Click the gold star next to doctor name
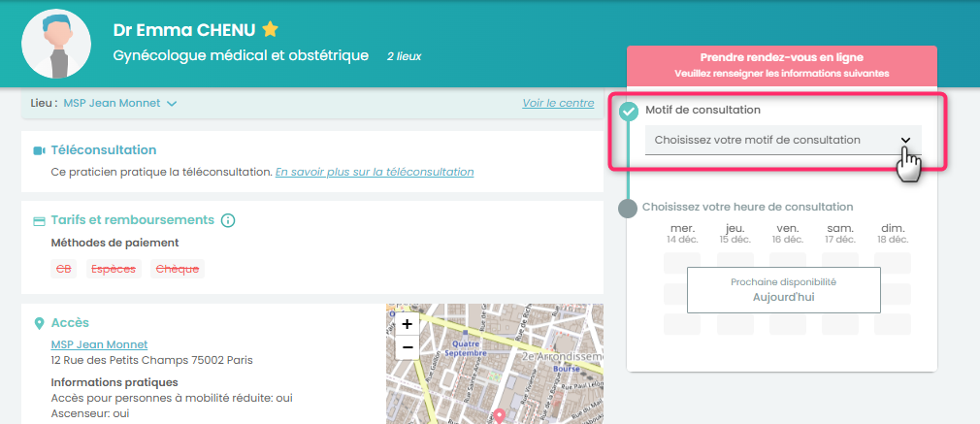This screenshot has width=980, height=424. 270,30
